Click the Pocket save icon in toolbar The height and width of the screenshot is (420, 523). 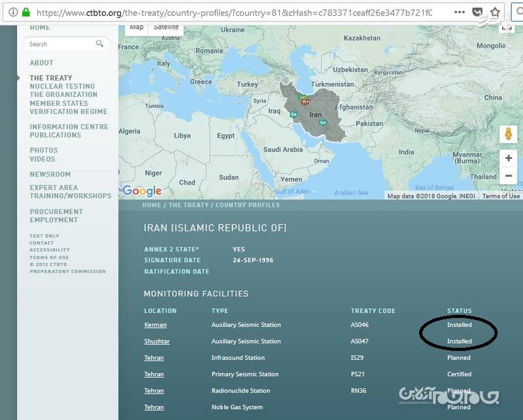477,12
